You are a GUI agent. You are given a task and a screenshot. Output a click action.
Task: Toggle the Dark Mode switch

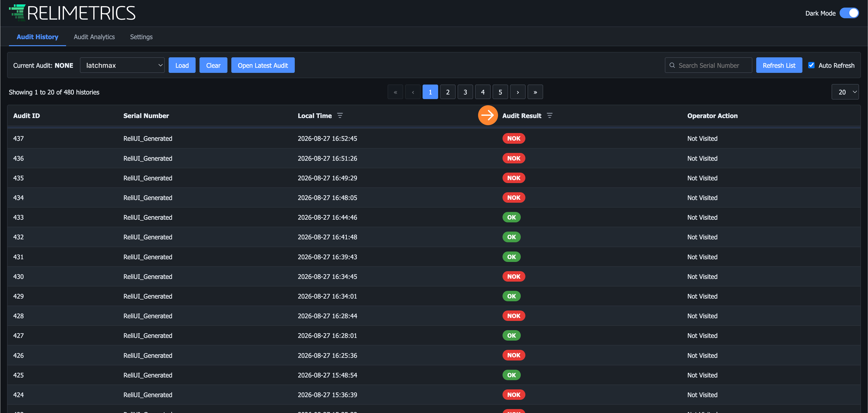[849, 13]
